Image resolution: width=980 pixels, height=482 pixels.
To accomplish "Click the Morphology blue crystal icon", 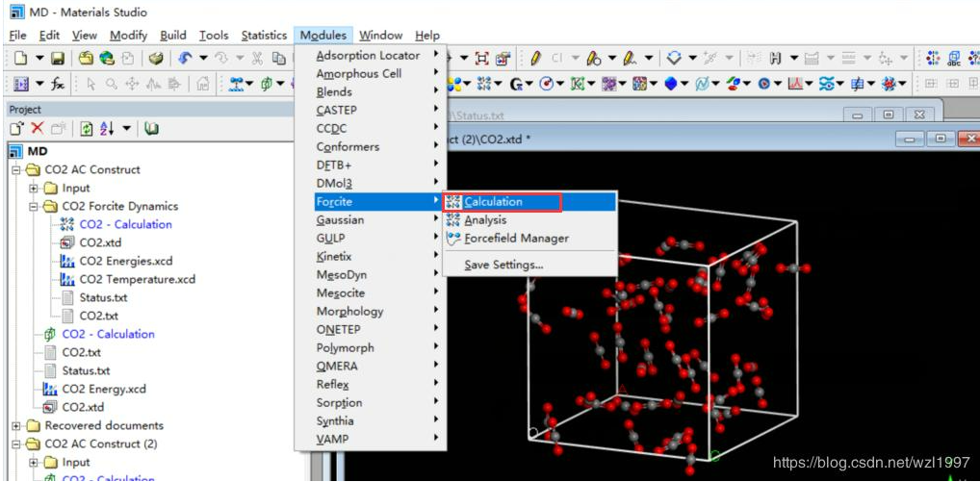I will click(671, 84).
